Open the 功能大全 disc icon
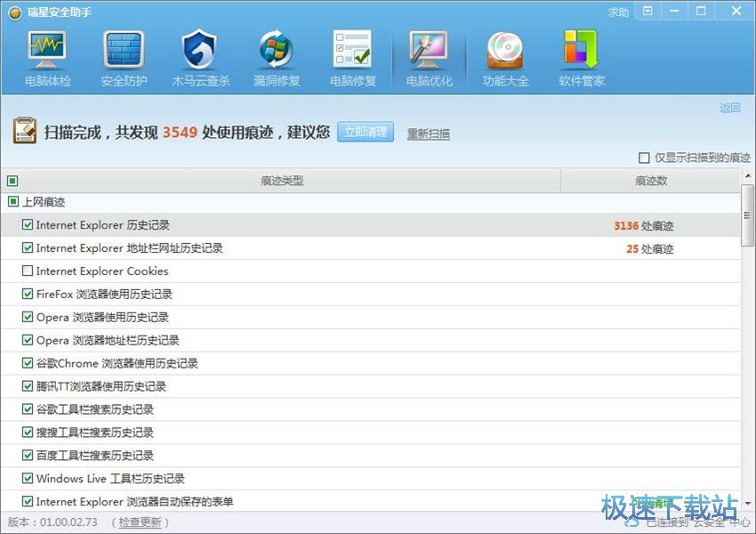 [x=505, y=50]
